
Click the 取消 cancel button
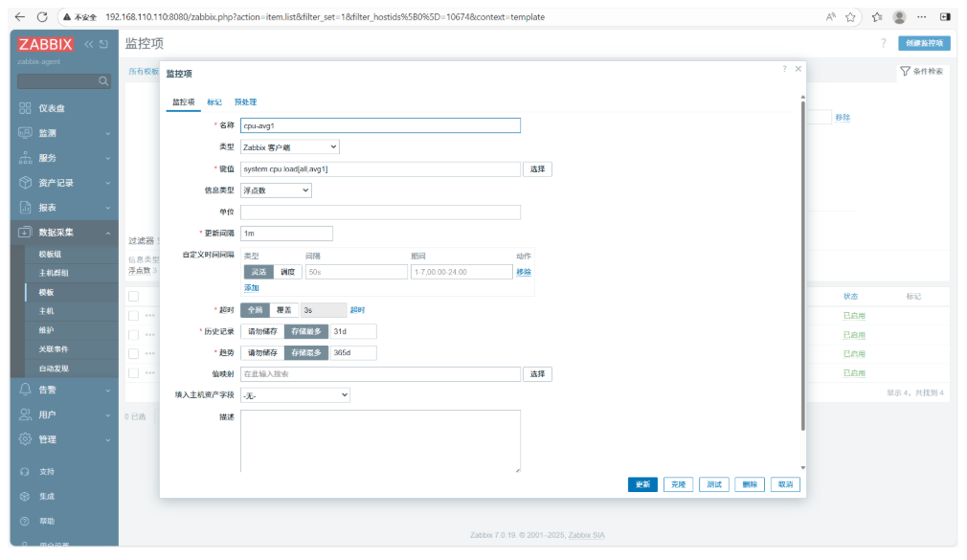coord(785,484)
